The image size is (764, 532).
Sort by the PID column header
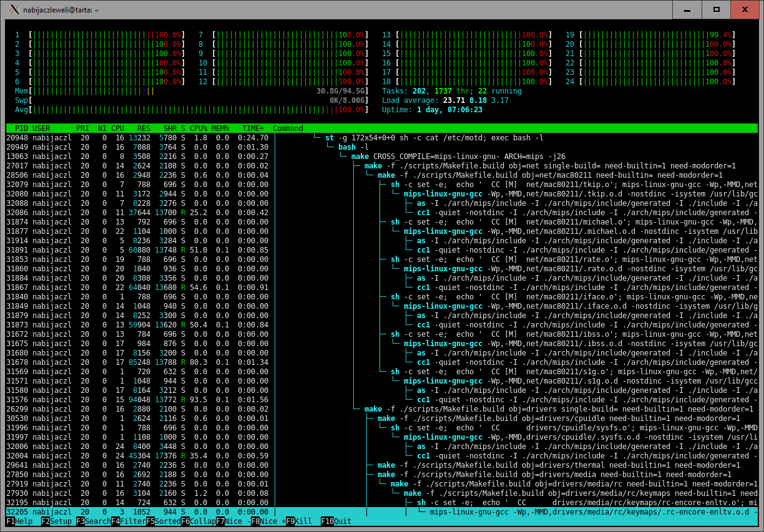click(x=21, y=128)
